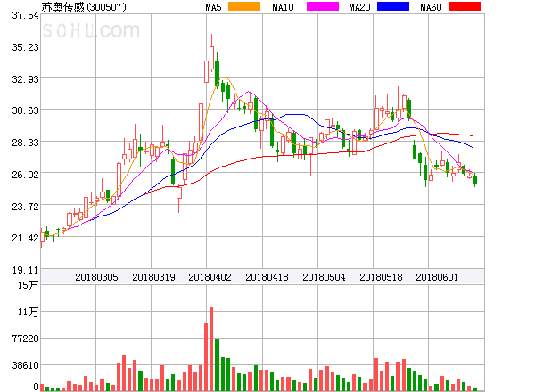Click the 38610 volume axis label
The width and height of the screenshot is (535, 392).
(25, 365)
